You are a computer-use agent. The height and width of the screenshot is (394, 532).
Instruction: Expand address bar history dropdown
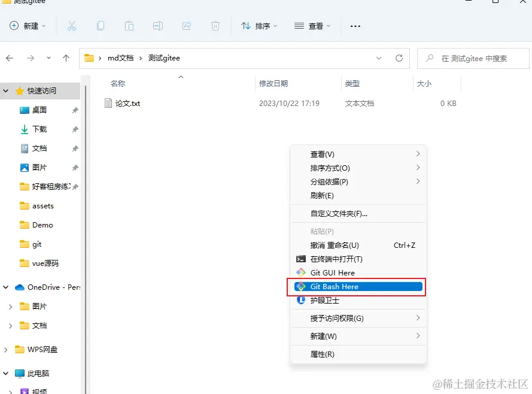coord(379,58)
